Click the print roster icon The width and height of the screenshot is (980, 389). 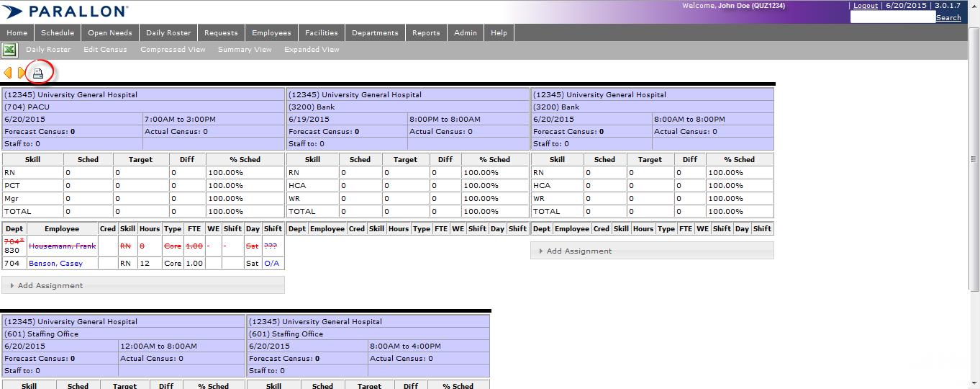(38, 73)
